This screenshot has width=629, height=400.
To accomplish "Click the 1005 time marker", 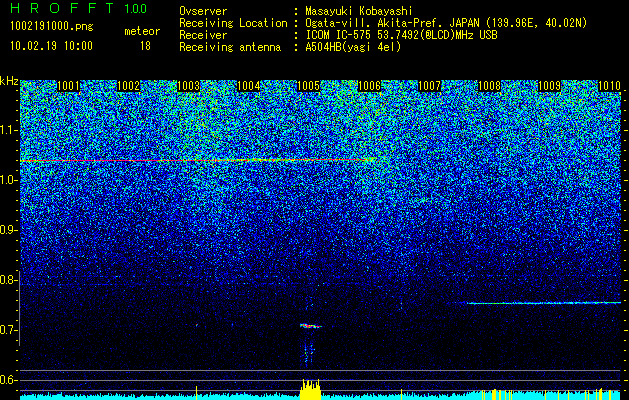I will 309,86.
